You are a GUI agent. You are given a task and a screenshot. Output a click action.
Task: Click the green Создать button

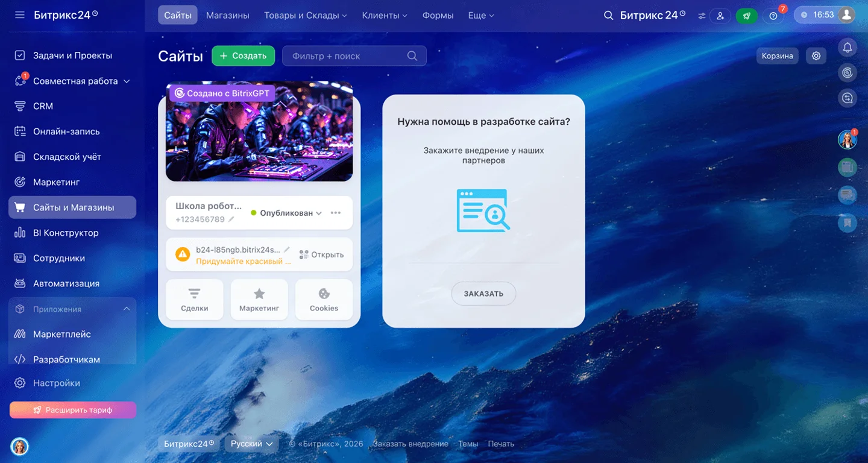[243, 55]
